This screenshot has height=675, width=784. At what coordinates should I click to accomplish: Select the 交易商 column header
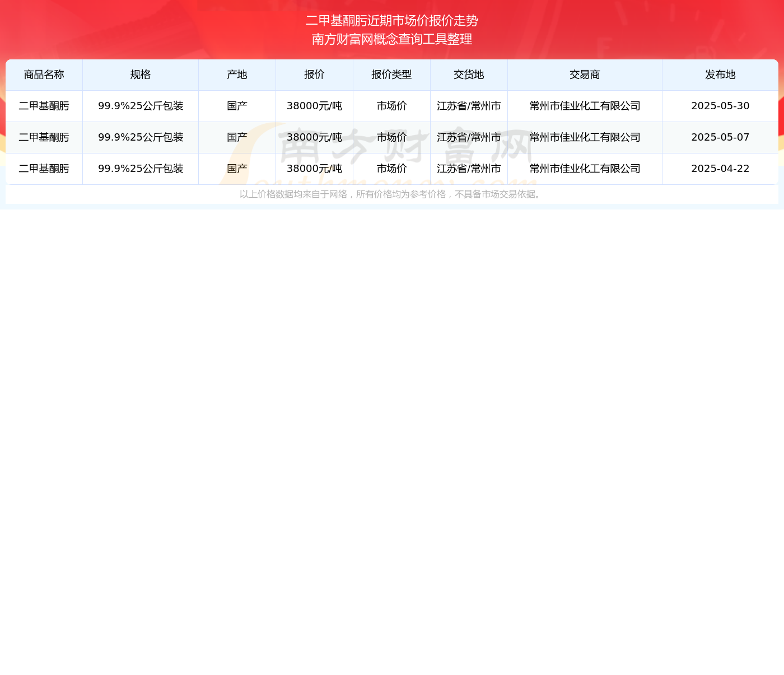[x=585, y=75]
